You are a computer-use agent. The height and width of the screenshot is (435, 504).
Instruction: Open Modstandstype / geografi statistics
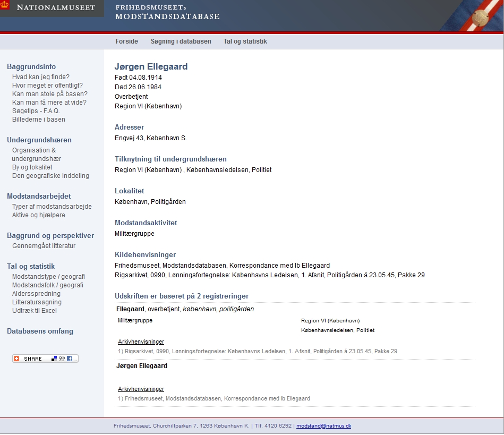[48, 277]
